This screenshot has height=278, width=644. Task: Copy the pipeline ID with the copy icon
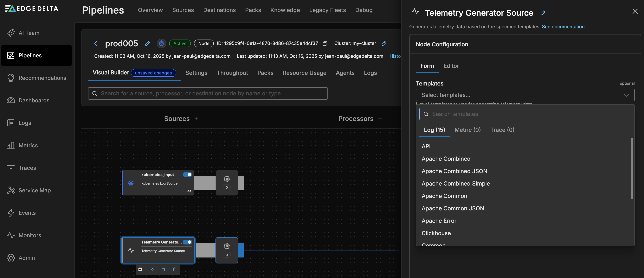[x=325, y=43]
